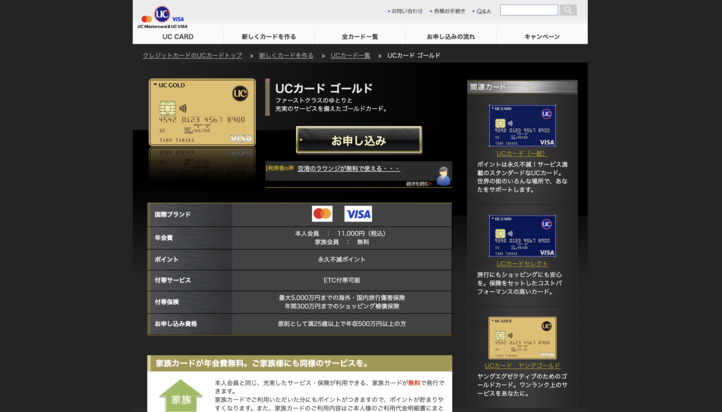Open the UCカードセレクト card thumbnail

pos(522,236)
